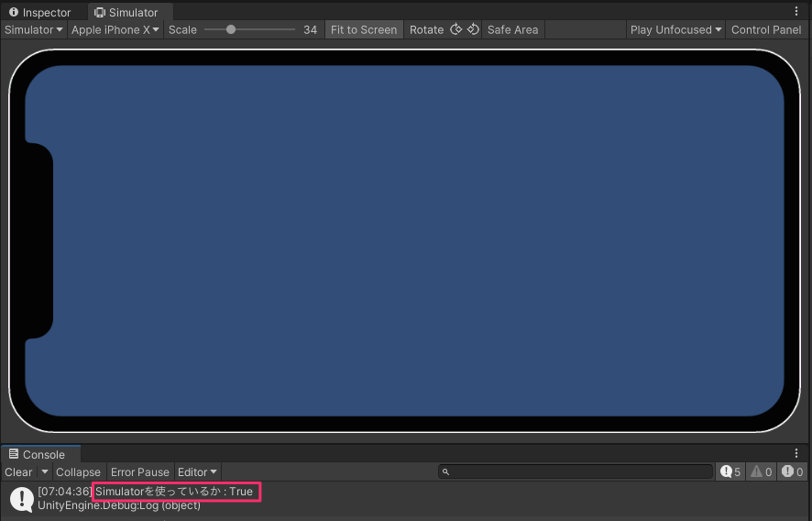Adjust the Scale slider handle

point(231,29)
